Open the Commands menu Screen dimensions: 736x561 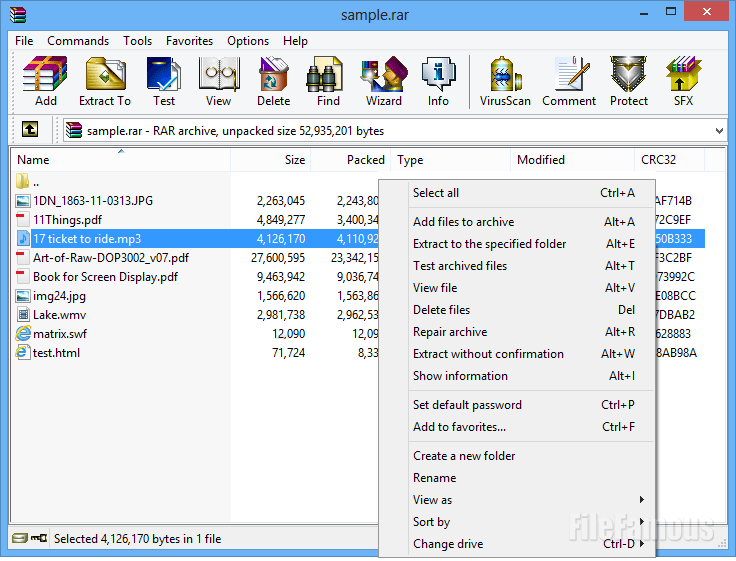(x=78, y=41)
